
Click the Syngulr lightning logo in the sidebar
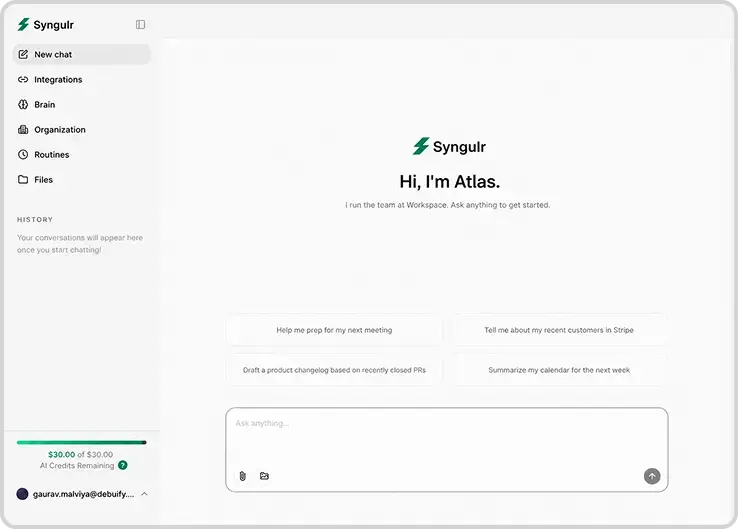23,24
